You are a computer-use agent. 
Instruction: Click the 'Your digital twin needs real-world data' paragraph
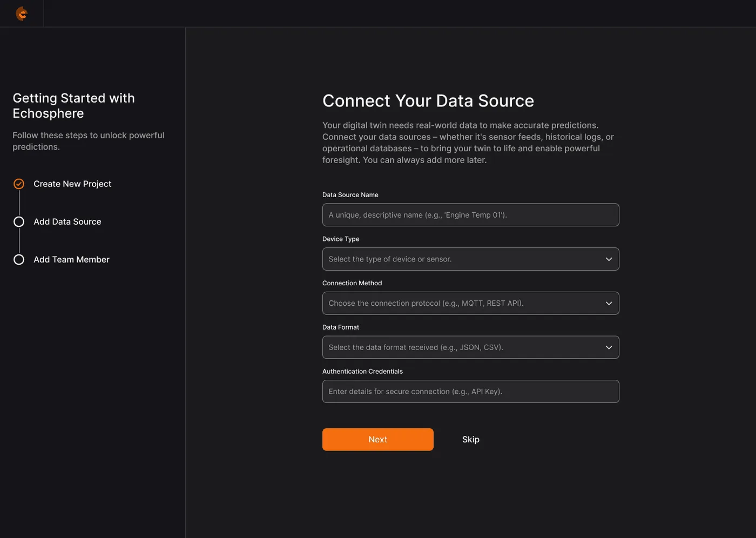pos(468,143)
